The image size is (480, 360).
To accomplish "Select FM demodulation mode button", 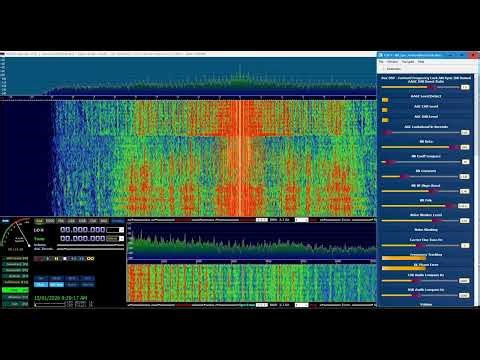I will coord(61,221).
